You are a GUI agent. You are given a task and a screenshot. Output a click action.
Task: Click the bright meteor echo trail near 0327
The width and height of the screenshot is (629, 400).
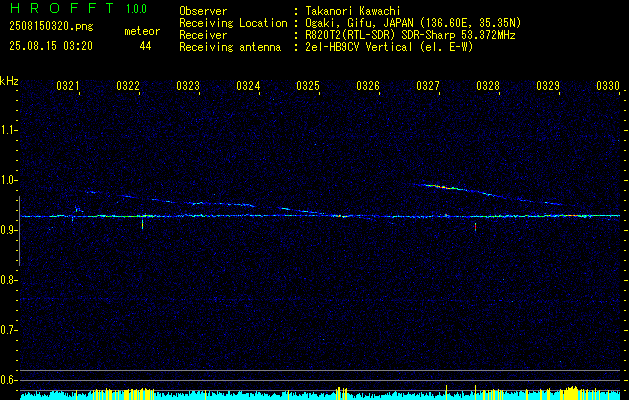coord(443,187)
